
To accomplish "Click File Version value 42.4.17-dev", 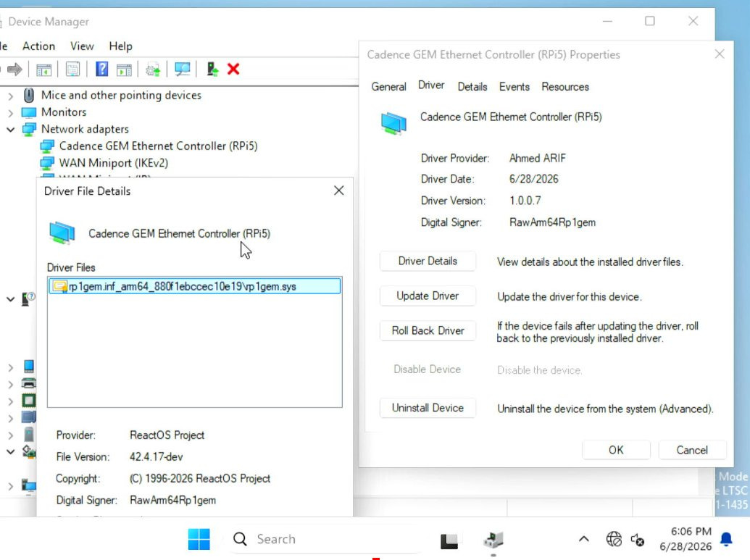I will coord(156,456).
